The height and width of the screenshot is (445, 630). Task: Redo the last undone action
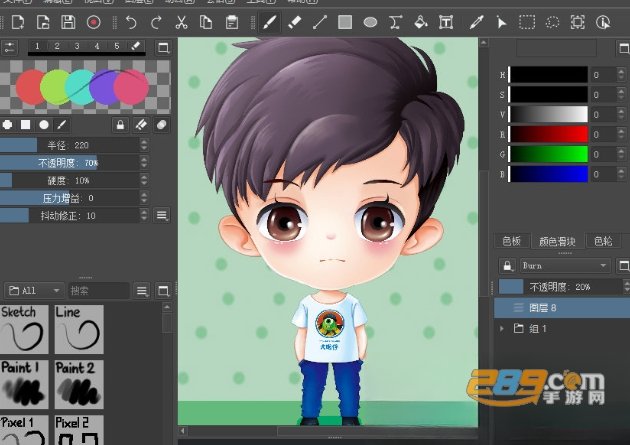(x=156, y=22)
